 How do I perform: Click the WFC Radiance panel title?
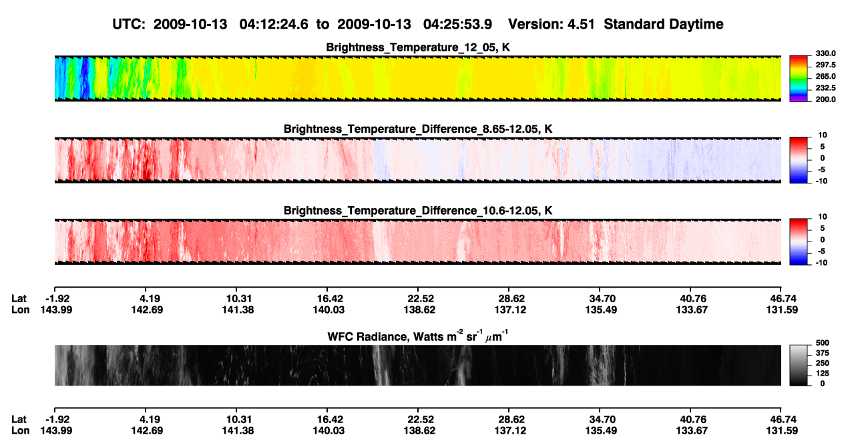click(418, 336)
